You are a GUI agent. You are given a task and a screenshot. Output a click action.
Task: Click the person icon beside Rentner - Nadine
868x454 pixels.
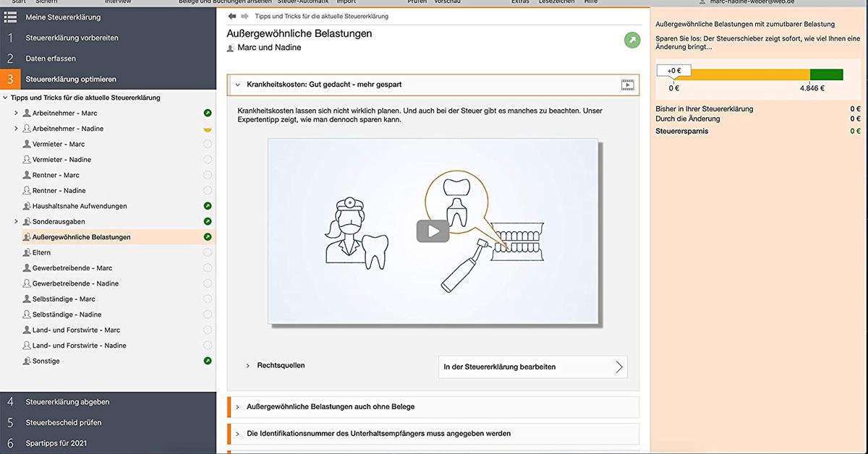pyautogui.click(x=27, y=191)
